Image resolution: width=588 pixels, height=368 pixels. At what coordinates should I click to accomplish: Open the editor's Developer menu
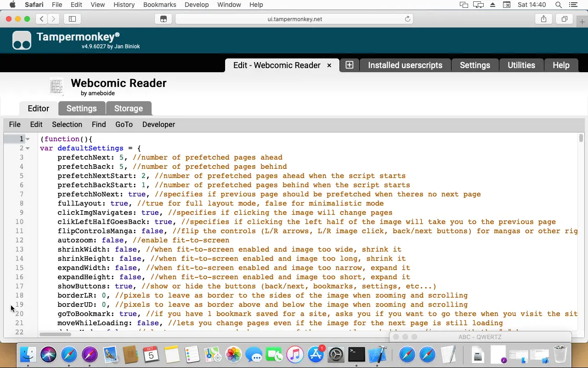click(158, 124)
